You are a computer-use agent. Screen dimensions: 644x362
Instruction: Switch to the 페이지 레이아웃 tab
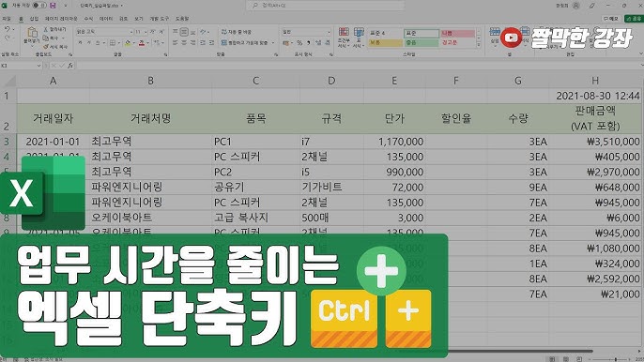tap(61, 19)
